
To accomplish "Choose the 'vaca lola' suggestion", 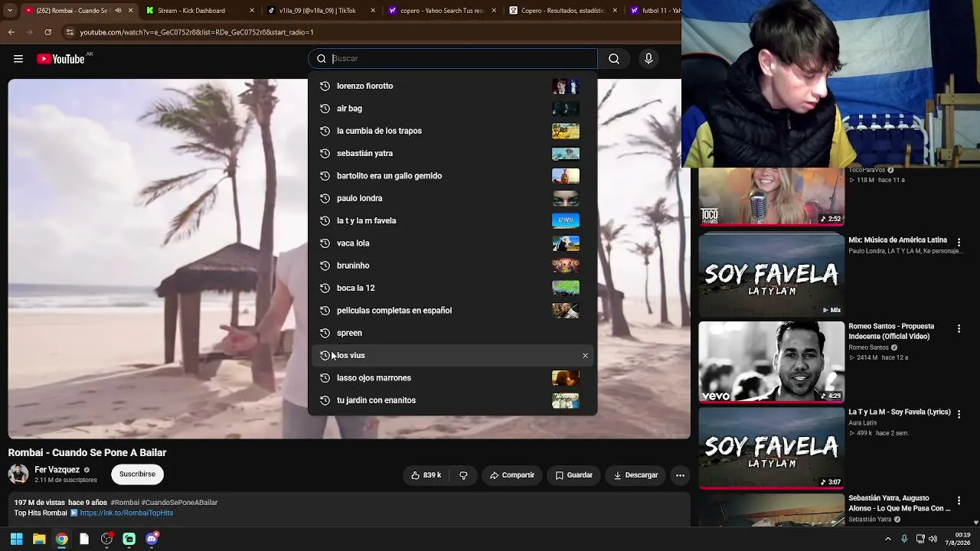I will (x=452, y=243).
